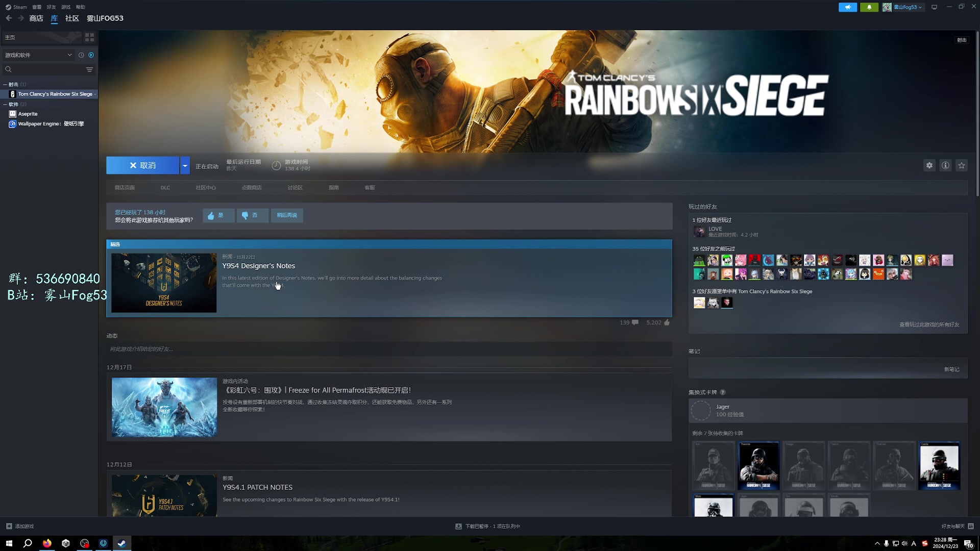Open the 点数商店 link

[252, 188]
